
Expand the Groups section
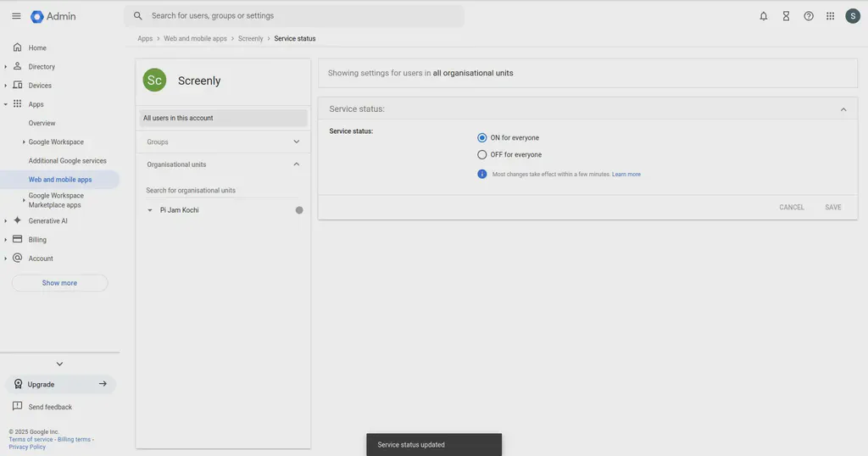pyautogui.click(x=296, y=142)
